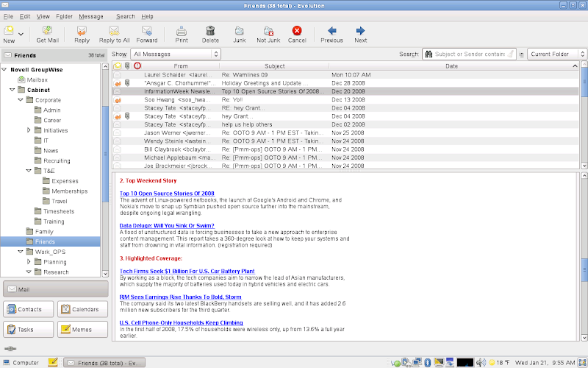Click the red Cancel icon
The image size is (588, 368).
297,30
